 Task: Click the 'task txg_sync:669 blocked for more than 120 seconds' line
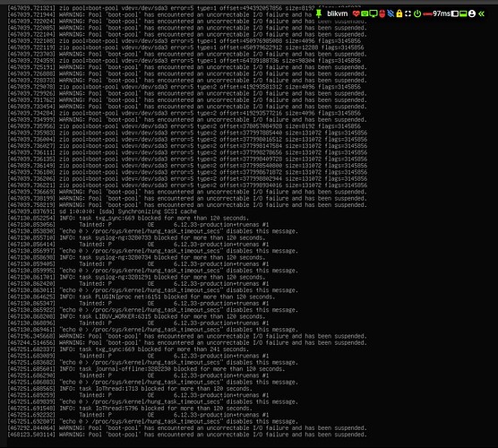128,218
